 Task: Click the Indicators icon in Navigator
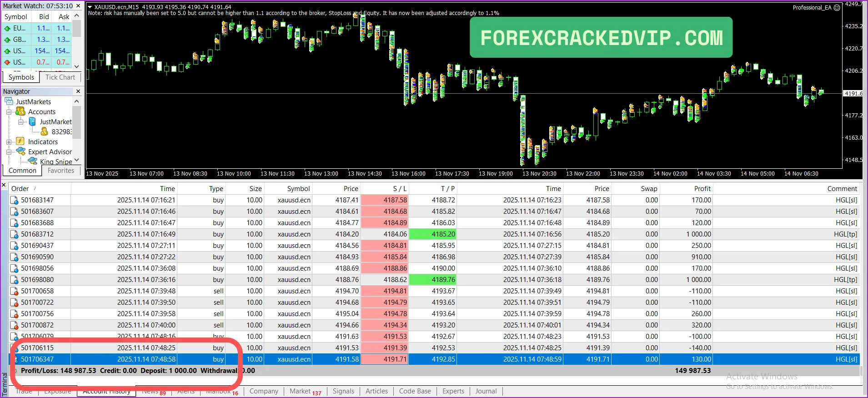[x=20, y=141]
